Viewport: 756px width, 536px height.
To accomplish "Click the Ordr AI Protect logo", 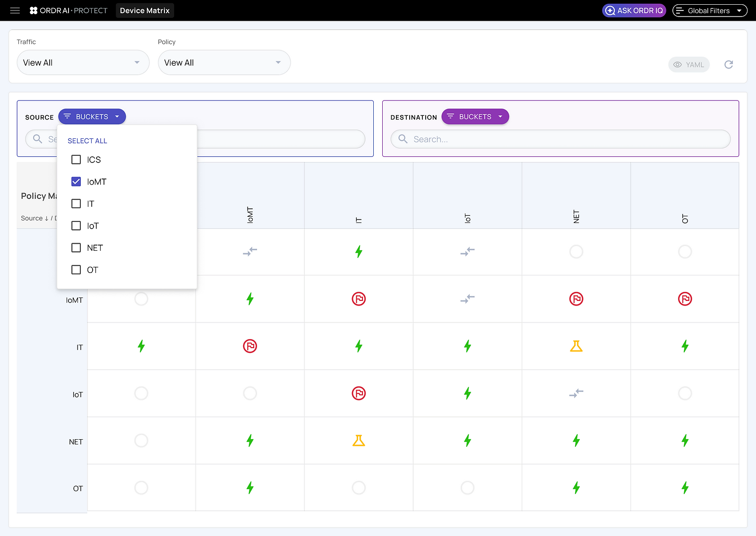I will pos(69,10).
